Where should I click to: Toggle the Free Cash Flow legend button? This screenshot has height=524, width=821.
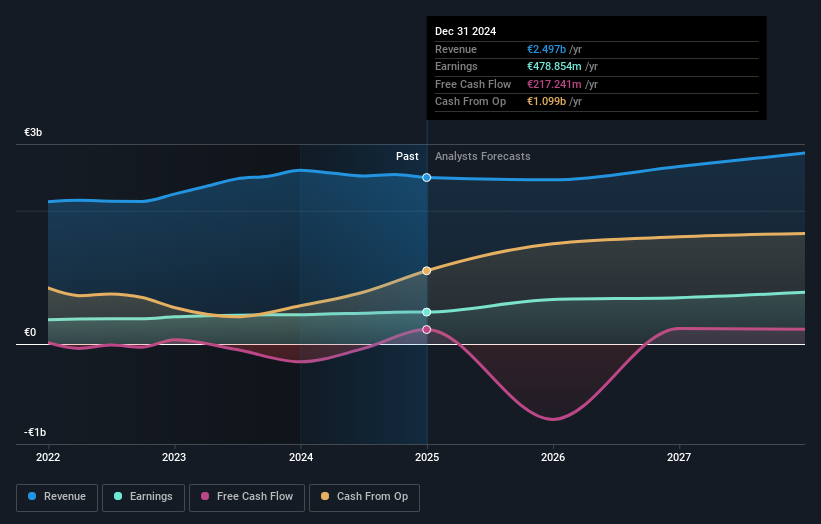point(247,497)
